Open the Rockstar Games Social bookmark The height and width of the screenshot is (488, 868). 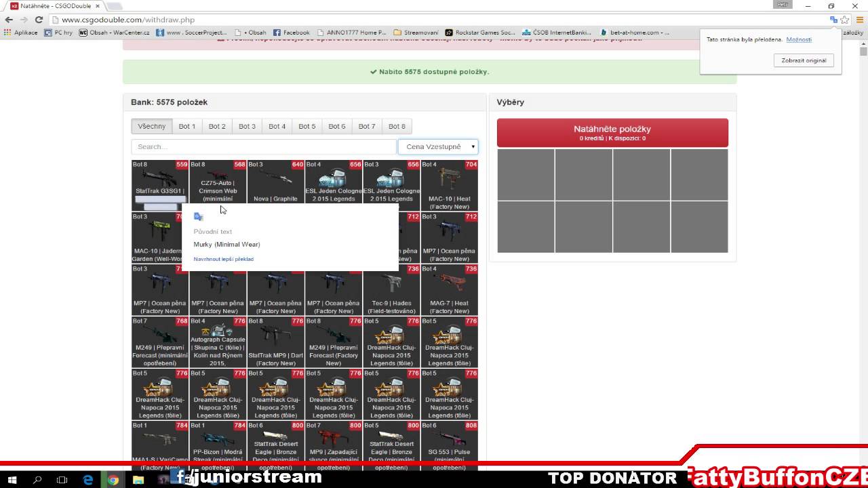pos(480,32)
